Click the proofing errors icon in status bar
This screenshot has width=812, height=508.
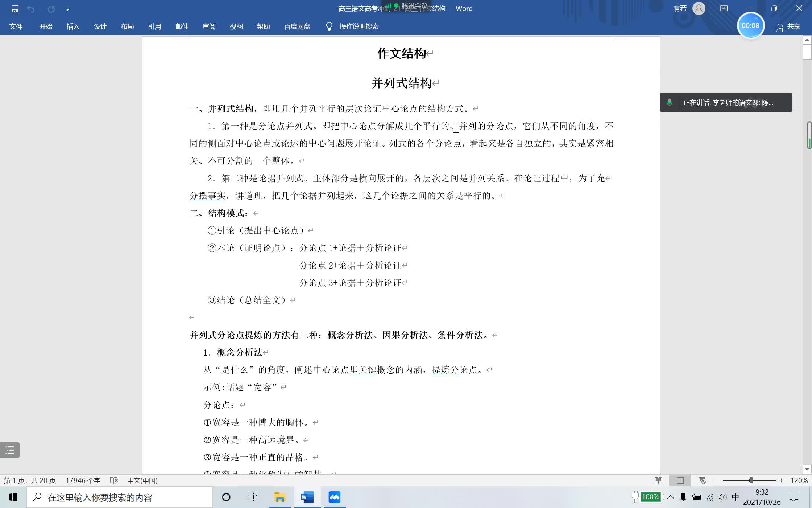pyautogui.click(x=114, y=480)
